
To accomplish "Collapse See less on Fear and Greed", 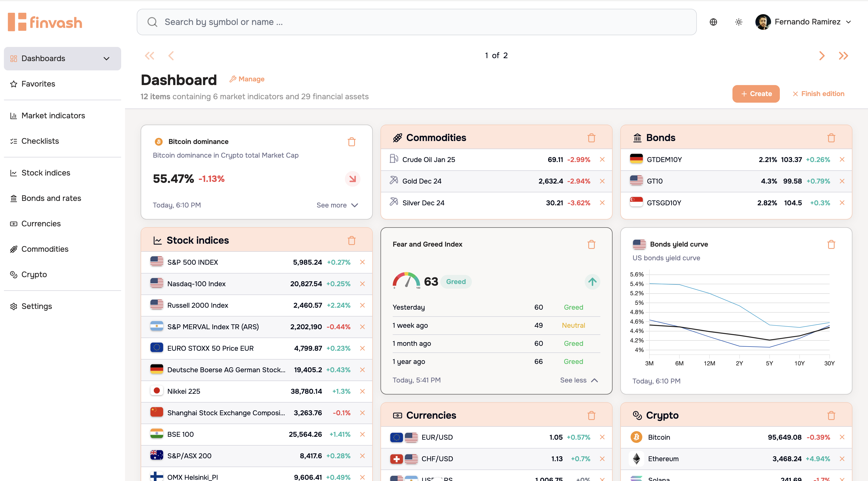I will pos(579,380).
